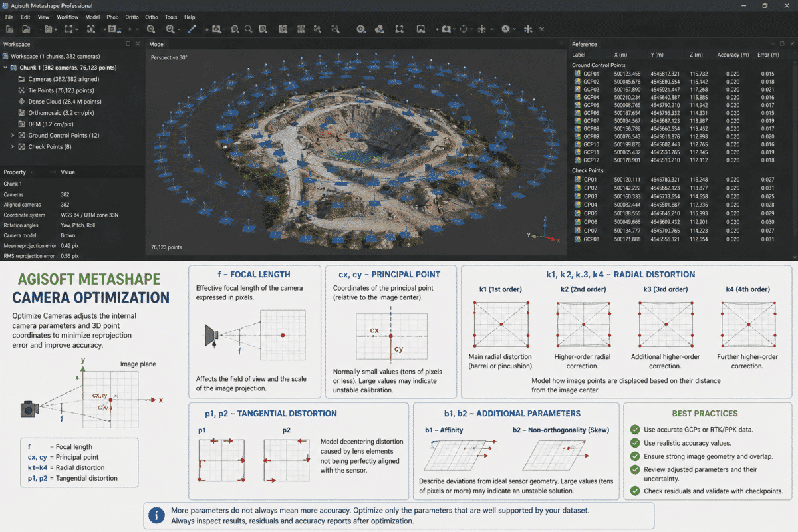Open dropdown arrow next to plus toolbar icon
The height and width of the screenshot is (532, 798).
[136, 29]
